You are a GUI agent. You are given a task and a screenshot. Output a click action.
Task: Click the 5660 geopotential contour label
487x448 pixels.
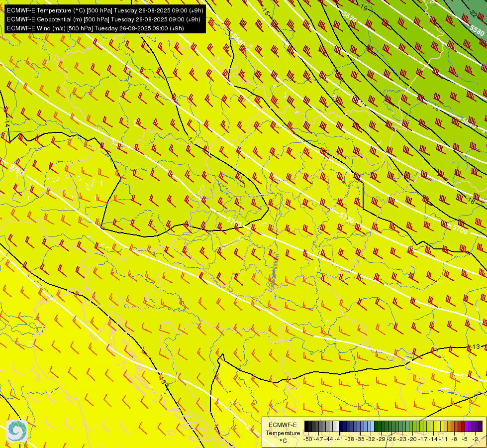pos(358,101)
